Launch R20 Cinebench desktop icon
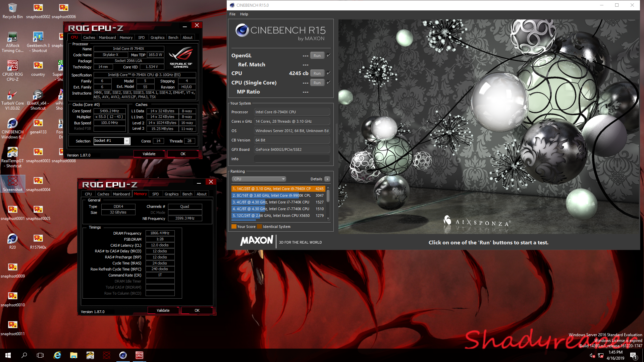The image size is (644, 362). click(12, 241)
